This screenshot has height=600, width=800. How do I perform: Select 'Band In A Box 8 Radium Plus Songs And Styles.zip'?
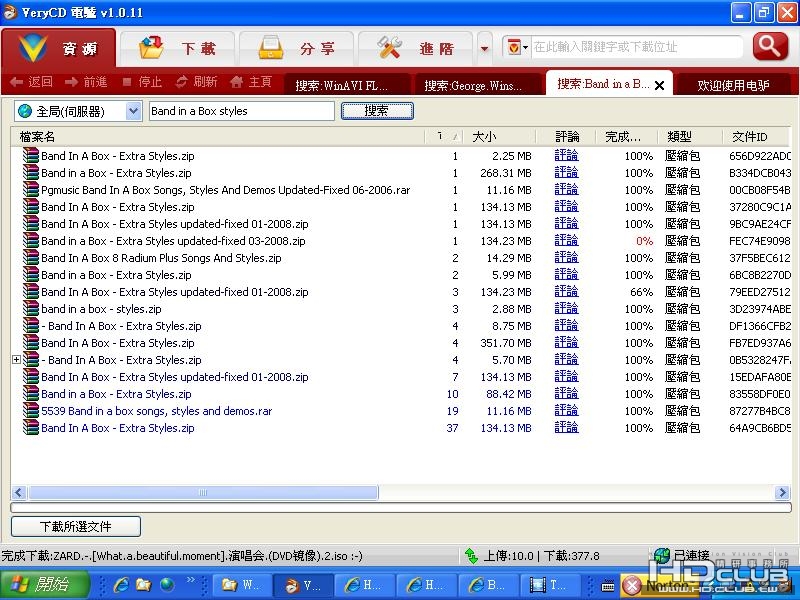161,258
